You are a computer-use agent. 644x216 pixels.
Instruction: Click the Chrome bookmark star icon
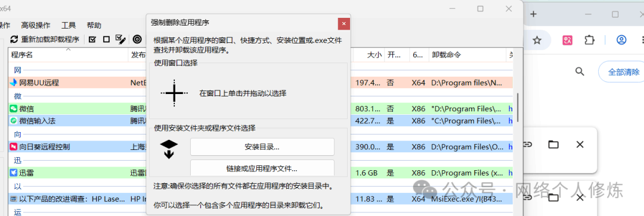click(x=537, y=40)
